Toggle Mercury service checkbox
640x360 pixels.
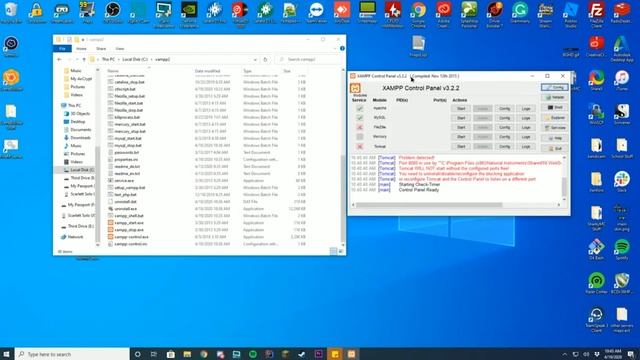tap(360, 137)
